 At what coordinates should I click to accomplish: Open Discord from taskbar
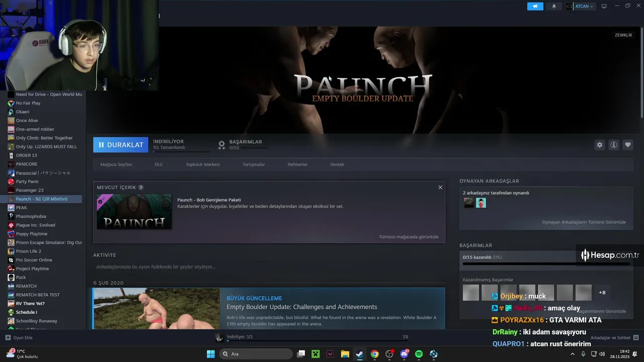404,354
